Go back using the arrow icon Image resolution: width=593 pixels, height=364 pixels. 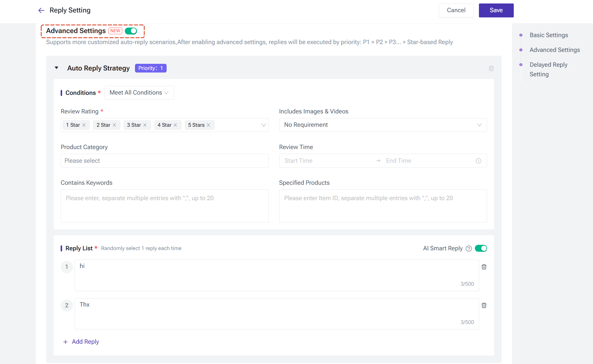41,10
